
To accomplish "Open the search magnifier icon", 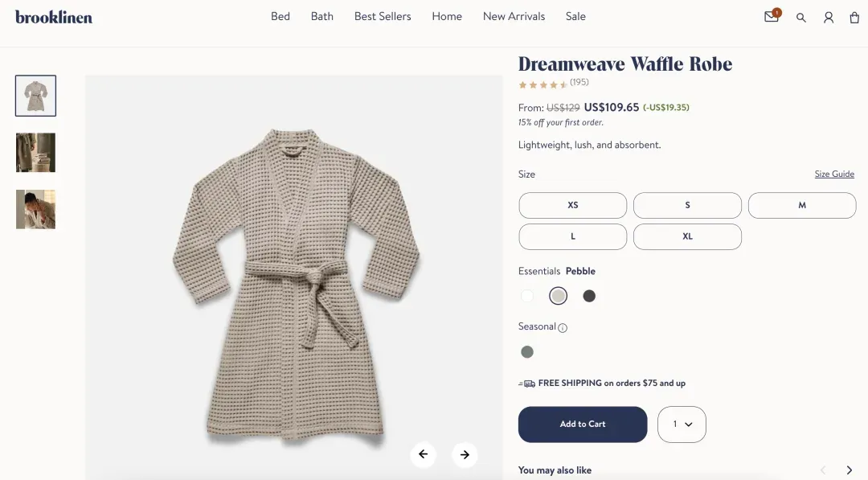I will click(x=801, y=18).
